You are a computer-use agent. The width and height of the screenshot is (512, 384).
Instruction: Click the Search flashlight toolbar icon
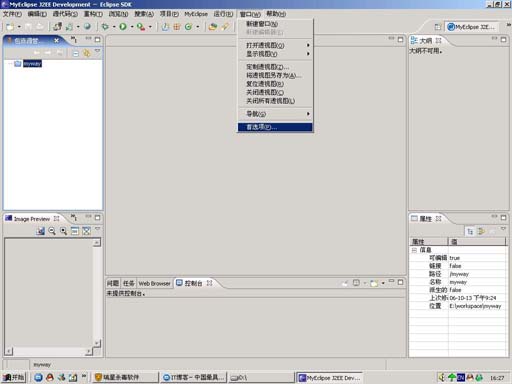[225, 26]
